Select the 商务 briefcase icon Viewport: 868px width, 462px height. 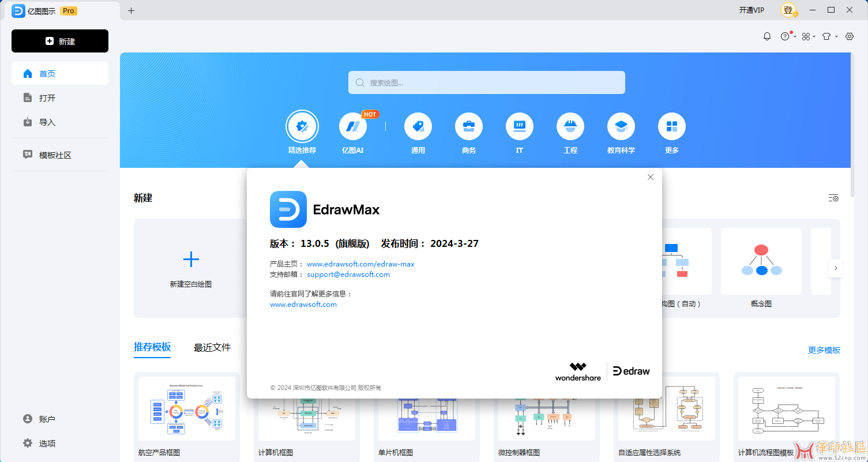tap(468, 126)
